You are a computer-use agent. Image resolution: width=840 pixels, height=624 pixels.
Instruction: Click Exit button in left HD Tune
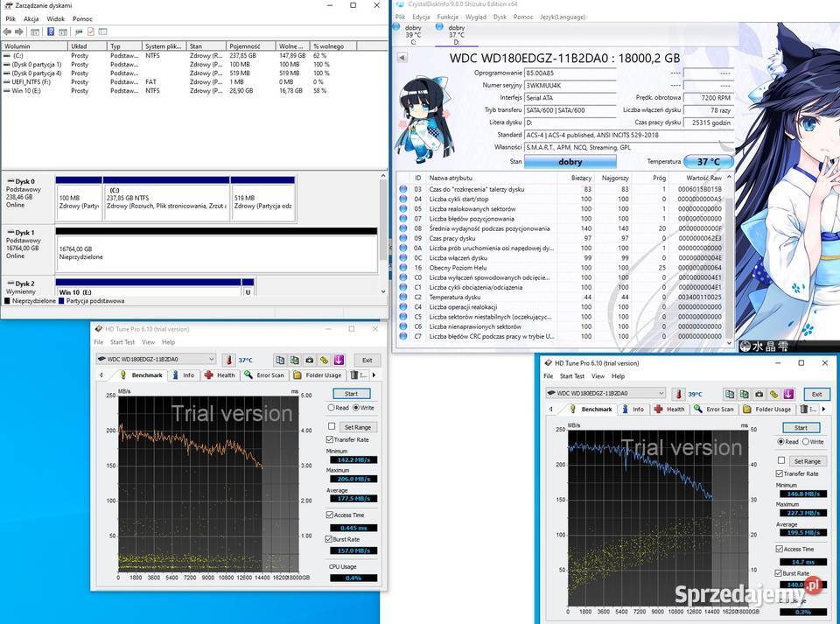click(367, 360)
